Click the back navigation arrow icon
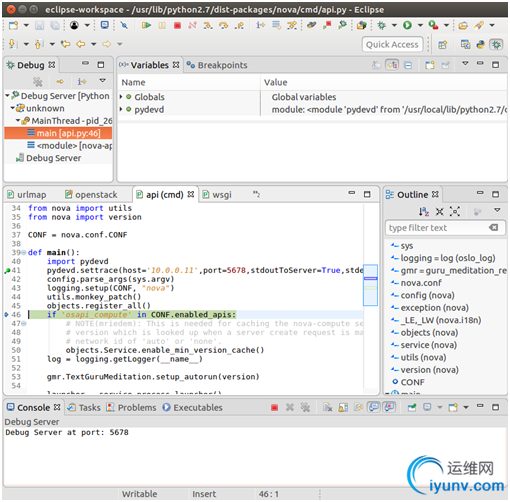Screen dimensions: 510x502 81,44
